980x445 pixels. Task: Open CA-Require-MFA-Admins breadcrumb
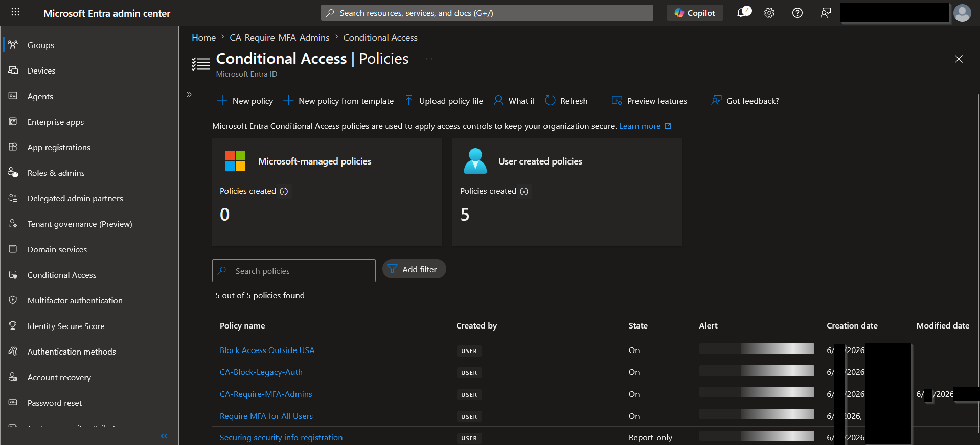point(280,38)
